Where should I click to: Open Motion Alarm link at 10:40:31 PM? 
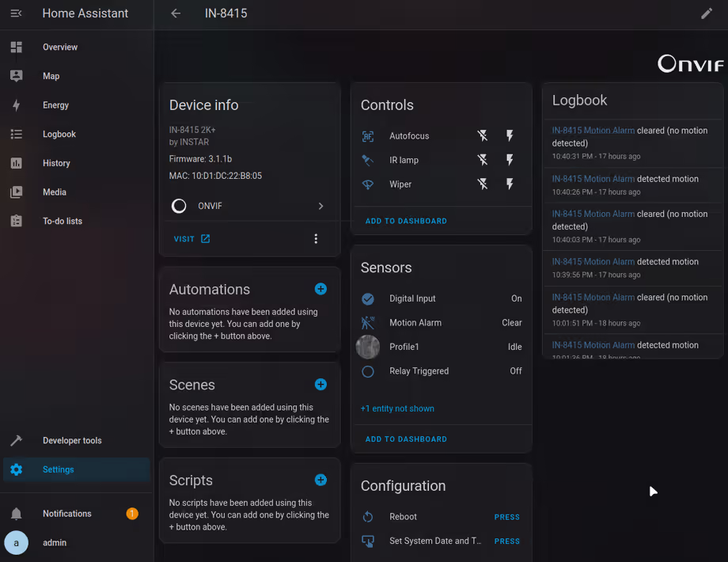coord(593,131)
